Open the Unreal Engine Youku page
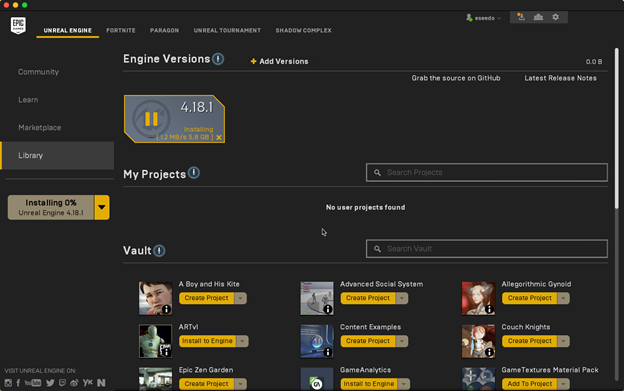 88,383
